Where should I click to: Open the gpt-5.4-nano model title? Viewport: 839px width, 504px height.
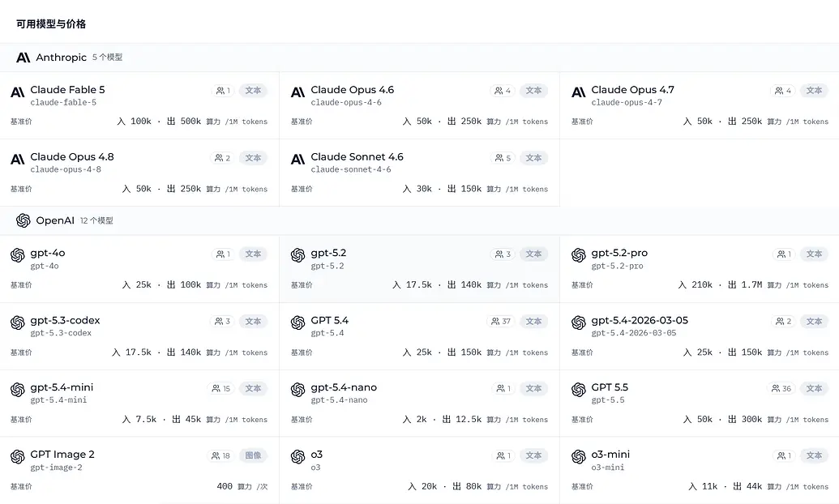point(344,387)
